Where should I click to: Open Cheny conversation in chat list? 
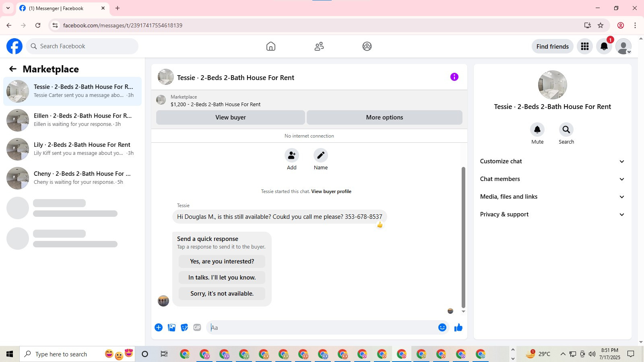coord(72,178)
